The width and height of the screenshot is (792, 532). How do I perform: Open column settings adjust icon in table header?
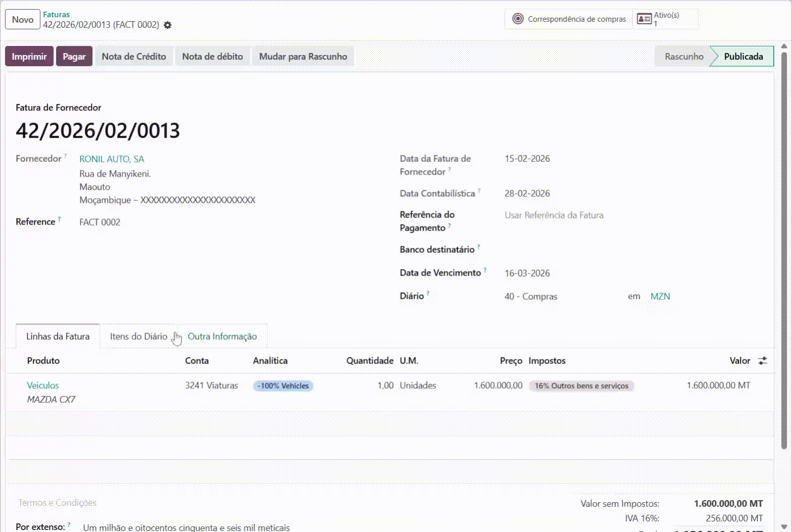click(762, 361)
